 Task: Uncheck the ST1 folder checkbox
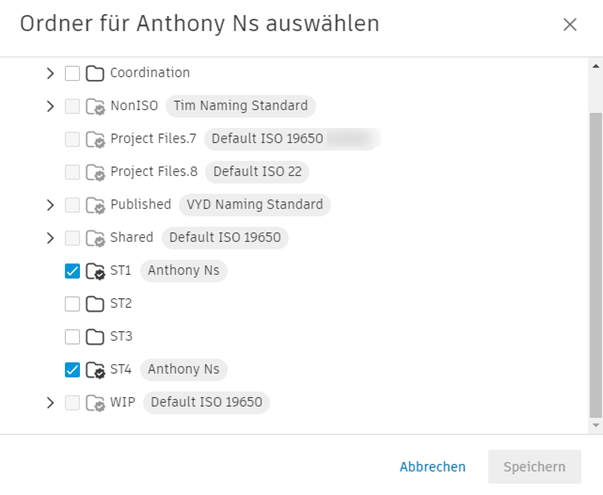(72, 271)
